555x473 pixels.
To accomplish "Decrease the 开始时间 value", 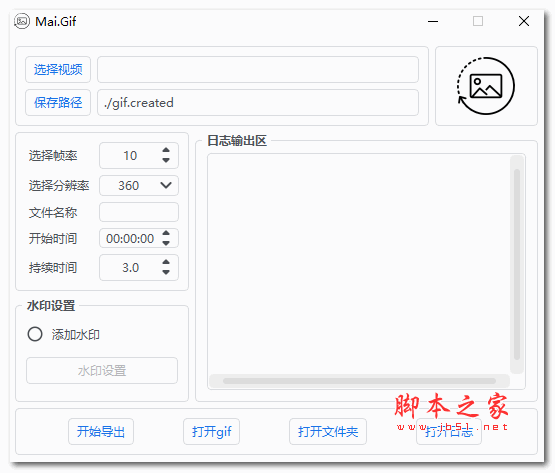I will click(x=166, y=243).
